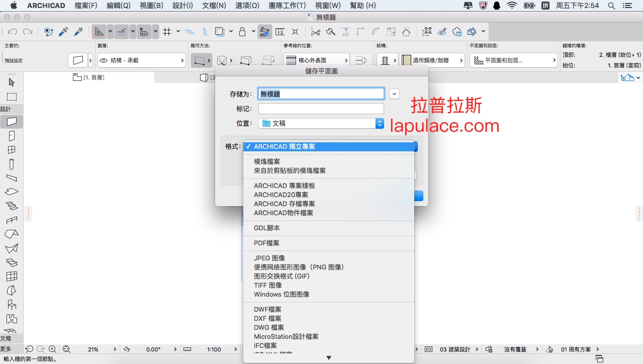Activate the Wall tool in the toolbox

pos(12,121)
